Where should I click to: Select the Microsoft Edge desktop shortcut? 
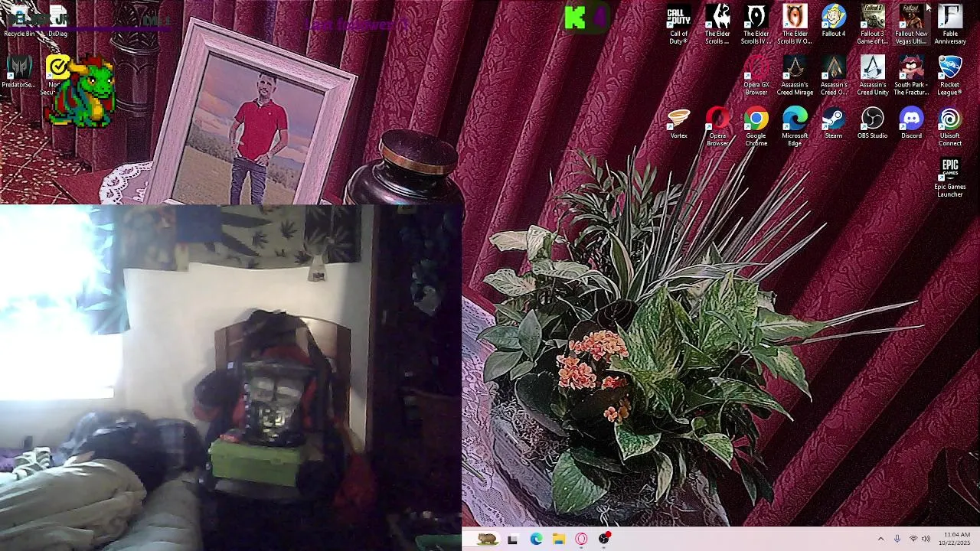(795, 128)
